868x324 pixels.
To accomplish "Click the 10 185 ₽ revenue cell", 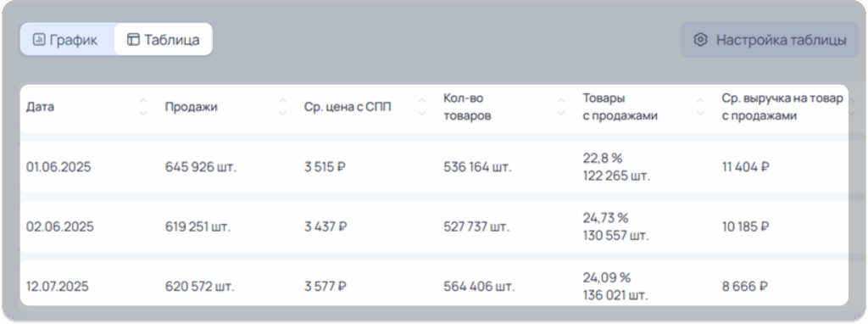I will [x=746, y=226].
